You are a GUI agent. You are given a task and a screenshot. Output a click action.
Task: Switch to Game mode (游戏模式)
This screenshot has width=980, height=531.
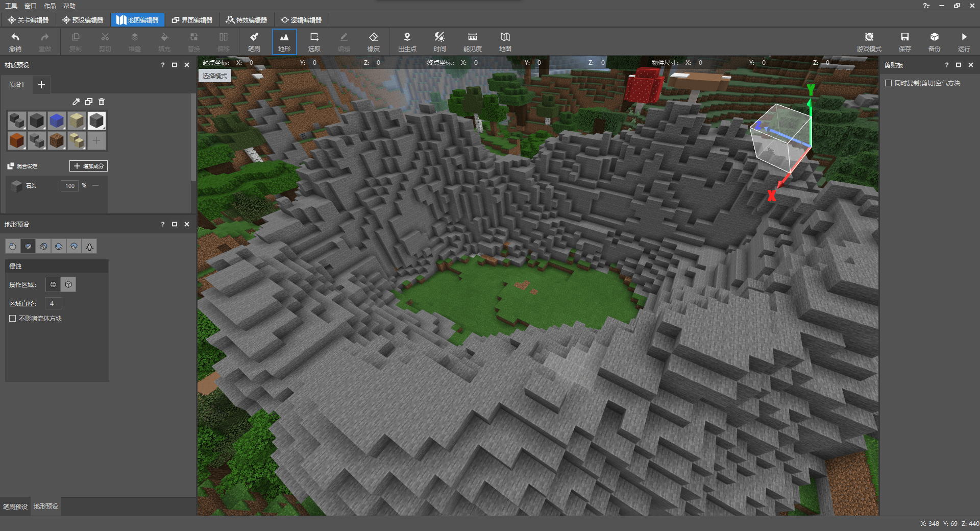869,41
